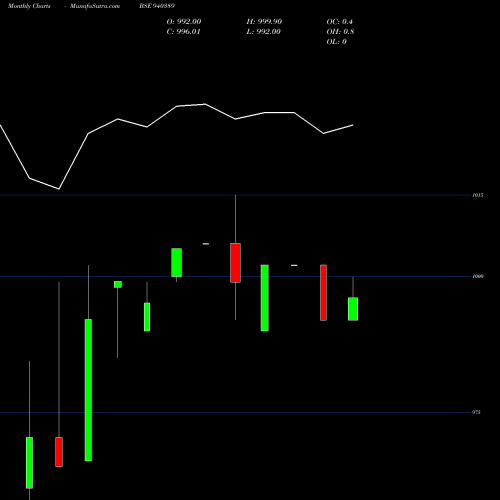500x500 pixels.
Task: Click the last green candle on the right
Action: pyautogui.click(x=353, y=309)
